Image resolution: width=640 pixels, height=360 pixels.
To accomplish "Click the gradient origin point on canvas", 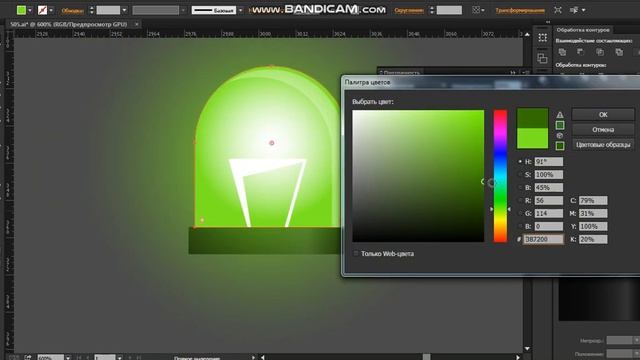I will [272, 143].
